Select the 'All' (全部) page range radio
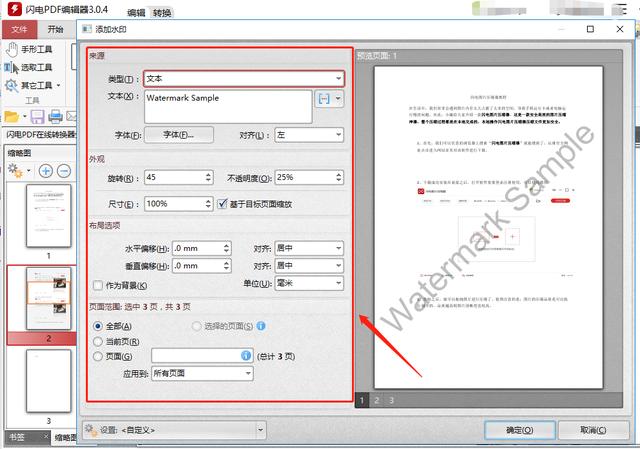This screenshot has width=640, height=449. tap(98, 326)
